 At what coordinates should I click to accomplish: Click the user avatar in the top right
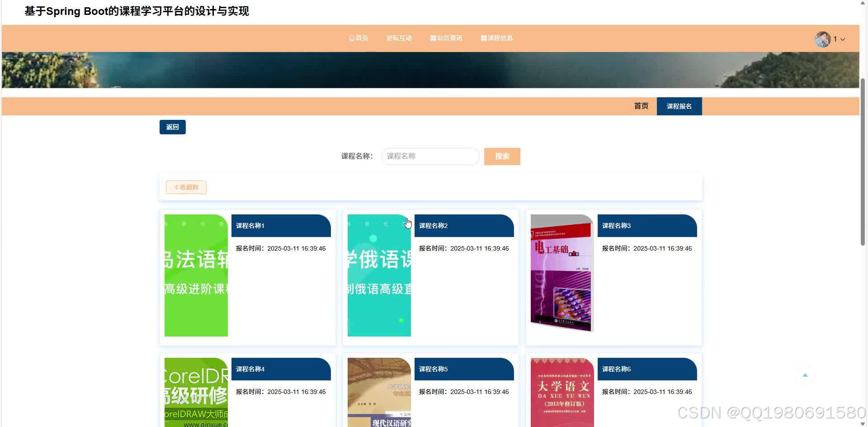pyautogui.click(x=822, y=39)
